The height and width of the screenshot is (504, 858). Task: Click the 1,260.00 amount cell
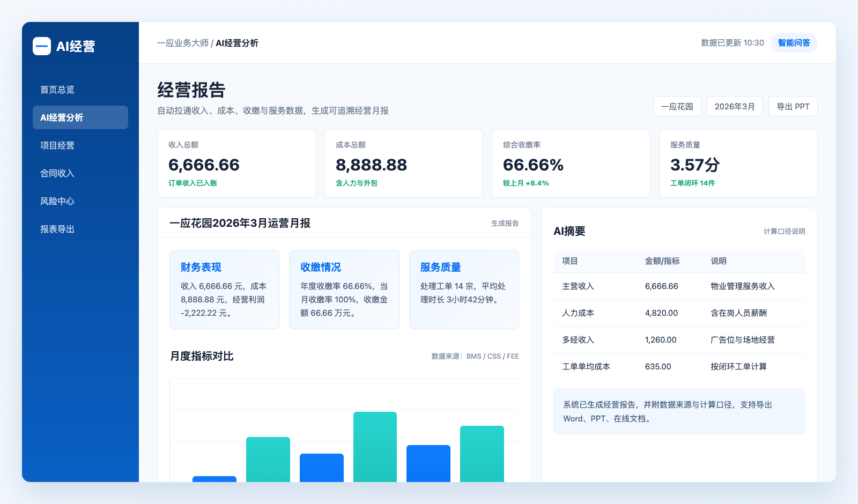point(661,340)
